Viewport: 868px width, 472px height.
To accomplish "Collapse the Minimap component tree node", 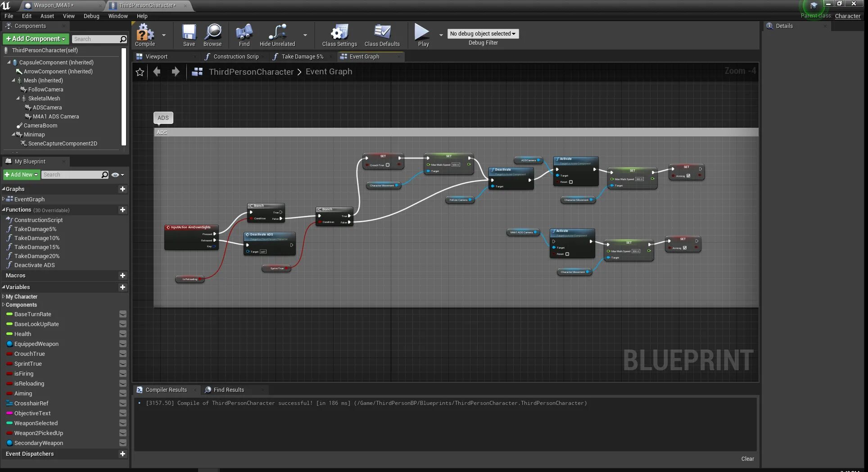I will click(14, 135).
